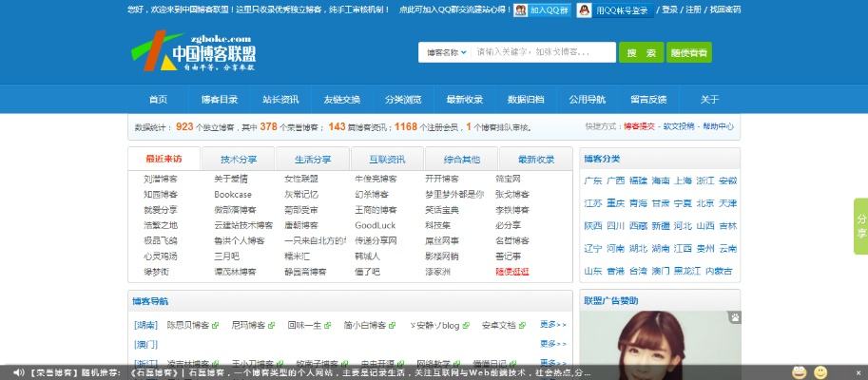The image size is (868, 380).
Task: Click the paw icon on the ad image
Action: (x=734, y=317)
